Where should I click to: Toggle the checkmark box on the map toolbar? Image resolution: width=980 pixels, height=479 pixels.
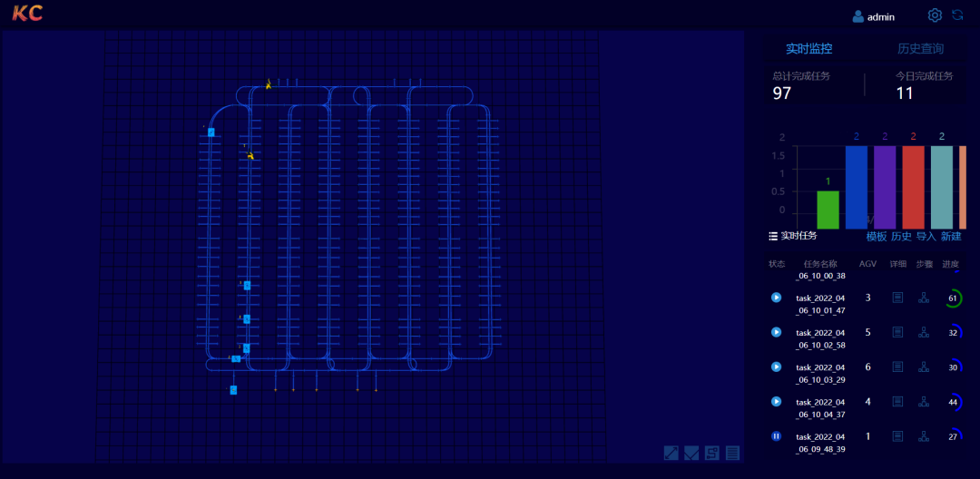click(x=691, y=453)
